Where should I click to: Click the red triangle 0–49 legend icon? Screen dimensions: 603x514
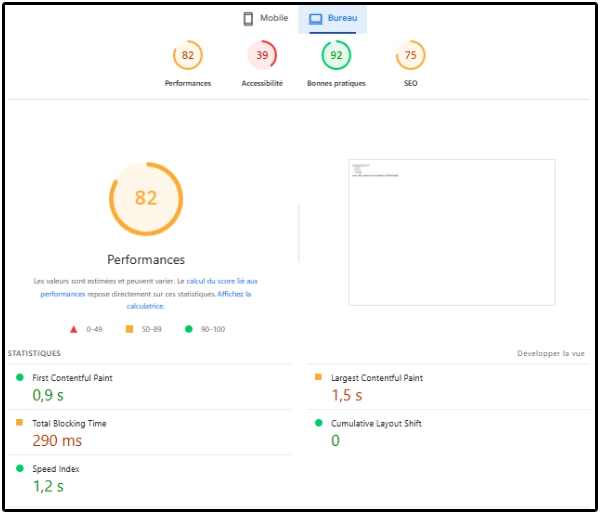[73, 329]
